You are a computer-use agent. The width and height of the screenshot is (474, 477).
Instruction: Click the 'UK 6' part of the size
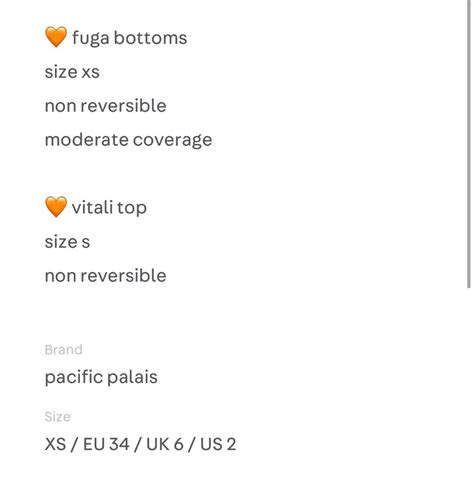point(165,444)
